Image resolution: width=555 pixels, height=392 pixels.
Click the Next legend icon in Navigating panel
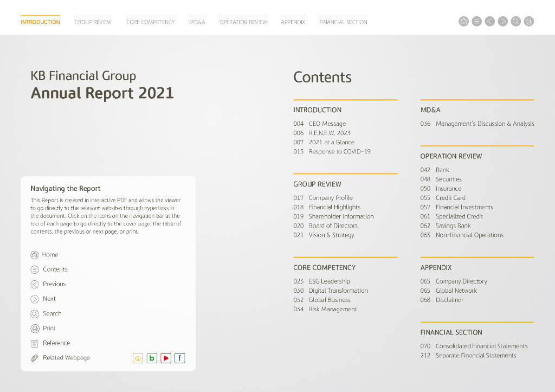35,299
